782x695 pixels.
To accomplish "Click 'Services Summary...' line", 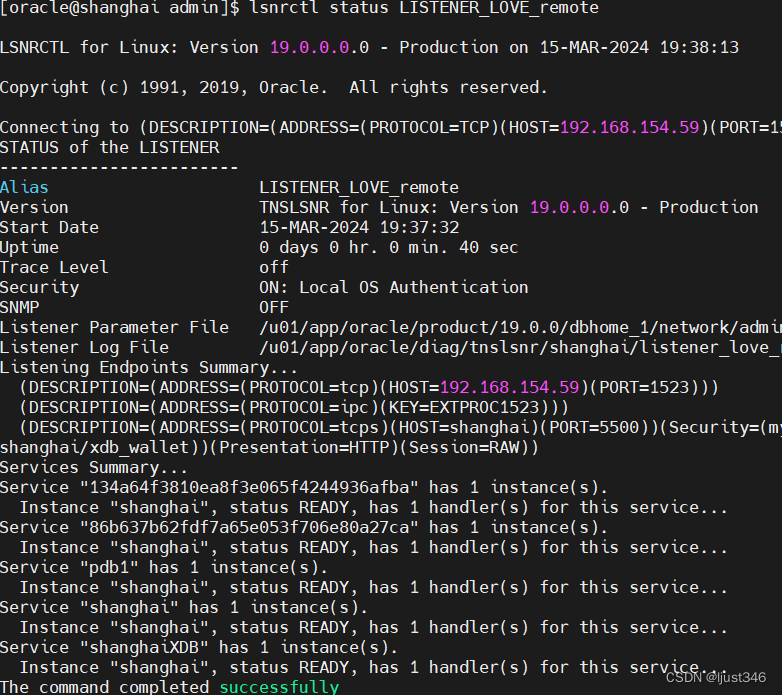I will click(94, 468).
